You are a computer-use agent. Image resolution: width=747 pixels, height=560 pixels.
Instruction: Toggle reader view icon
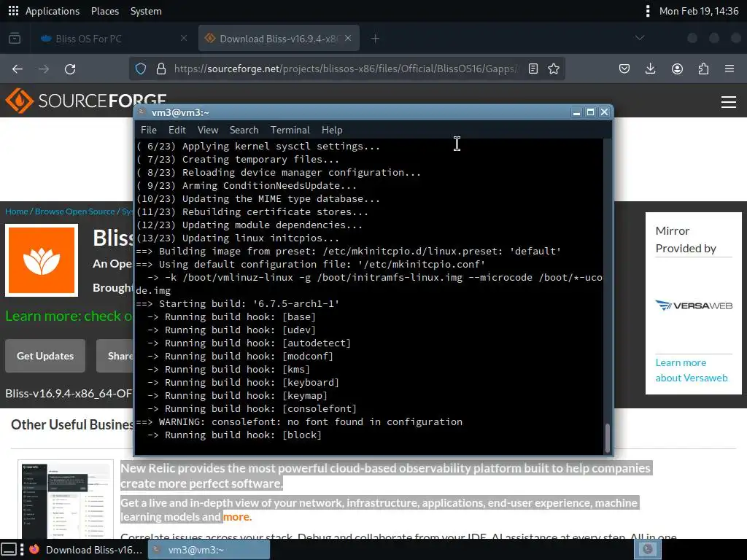pos(533,69)
